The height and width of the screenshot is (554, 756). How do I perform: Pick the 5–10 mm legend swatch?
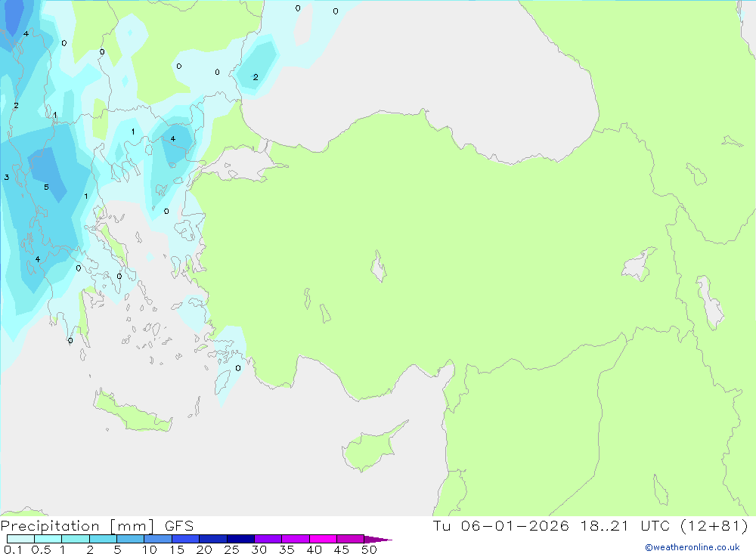tap(130, 539)
